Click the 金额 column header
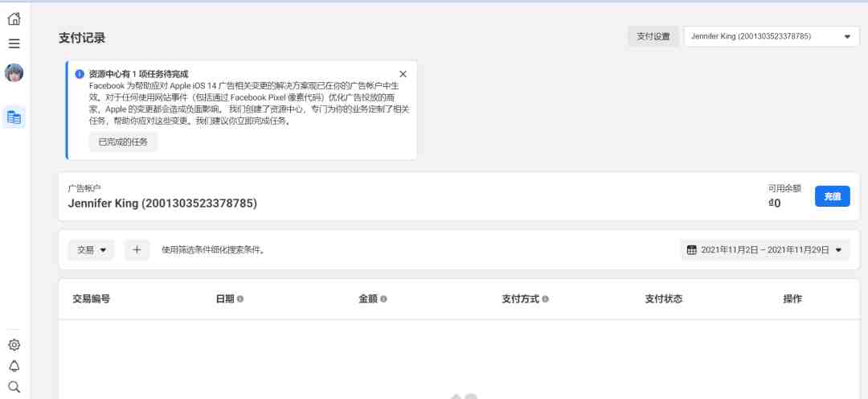 368,298
